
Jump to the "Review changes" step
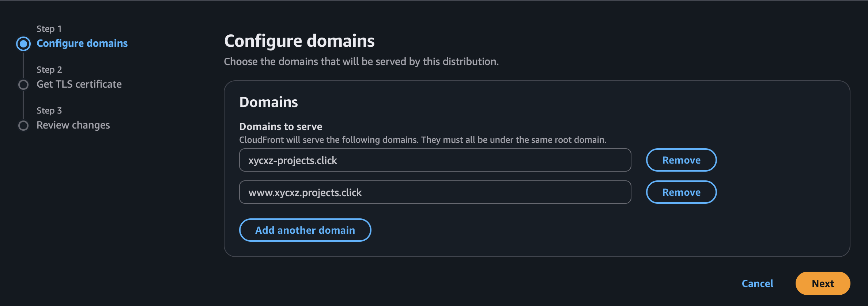click(x=72, y=125)
